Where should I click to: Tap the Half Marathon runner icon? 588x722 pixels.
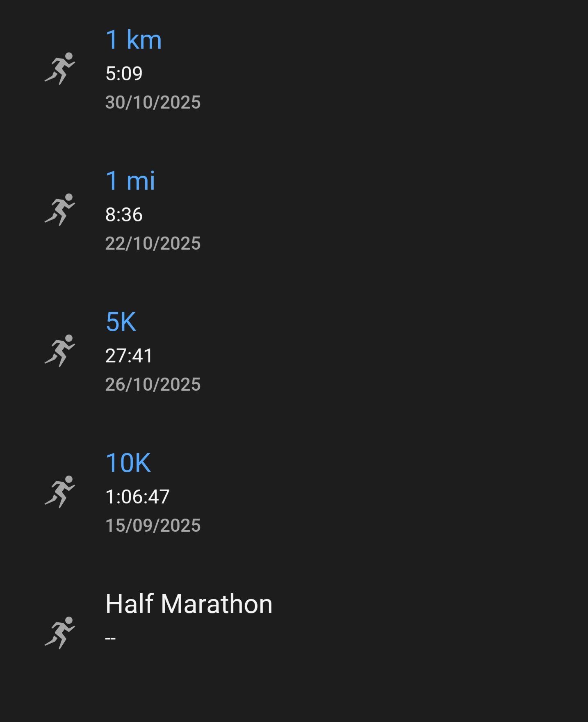point(60,633)
